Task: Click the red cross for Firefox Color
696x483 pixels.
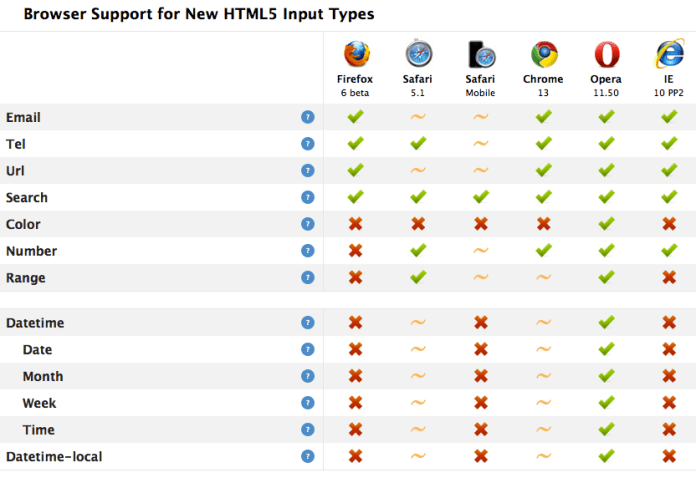Action: coord(355,224)
